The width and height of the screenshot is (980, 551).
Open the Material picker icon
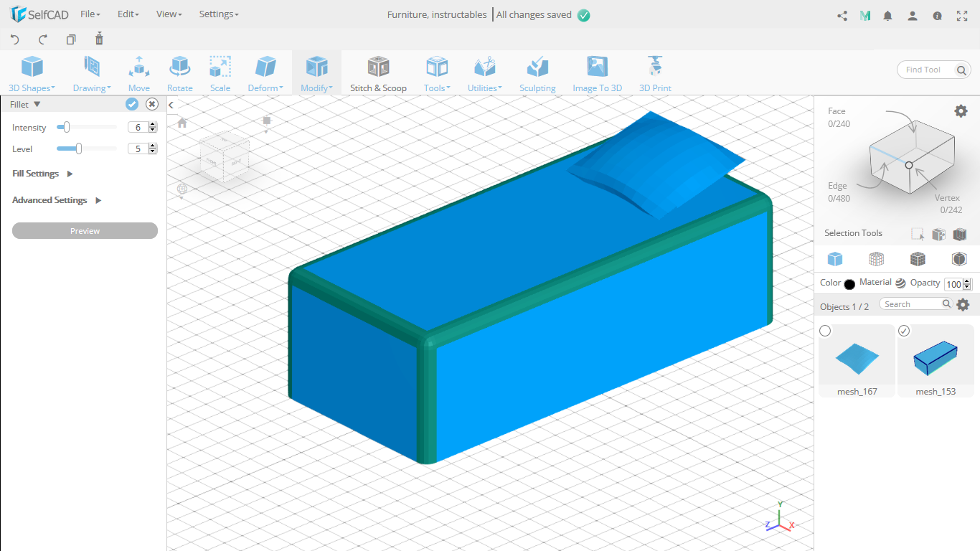[x=900, y=283]
